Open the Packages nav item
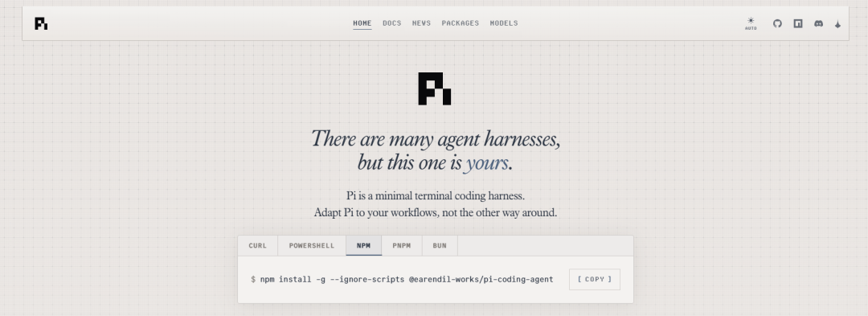The height and width of the screenshot is (316, 868). 460,23
